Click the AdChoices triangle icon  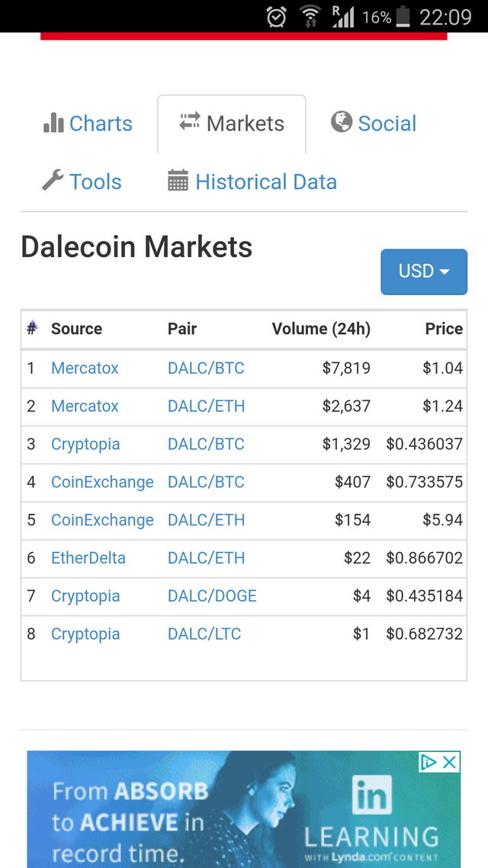(x=429, y=762)
